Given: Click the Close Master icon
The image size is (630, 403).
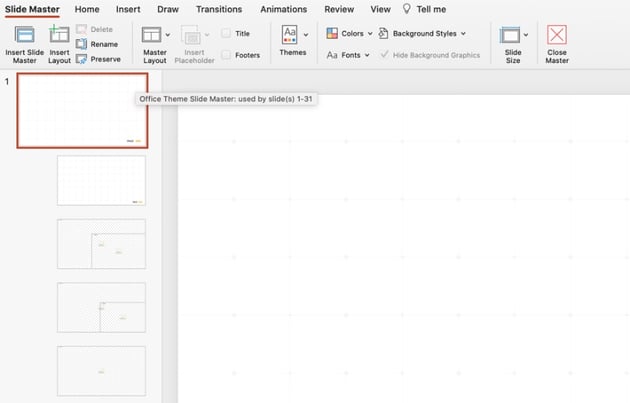Looking at the screenshot, I should [x=557, y=35].
